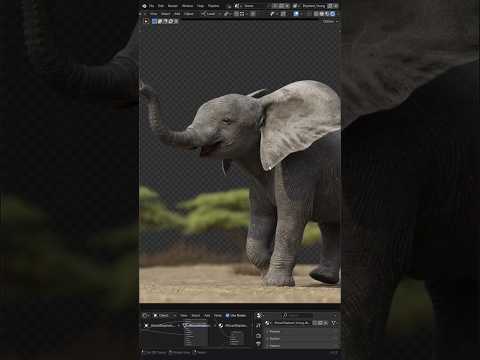This screenshot has height=360, width=480.
Task: Switch to rendered viewport shading
Action: tap(333, 14)
